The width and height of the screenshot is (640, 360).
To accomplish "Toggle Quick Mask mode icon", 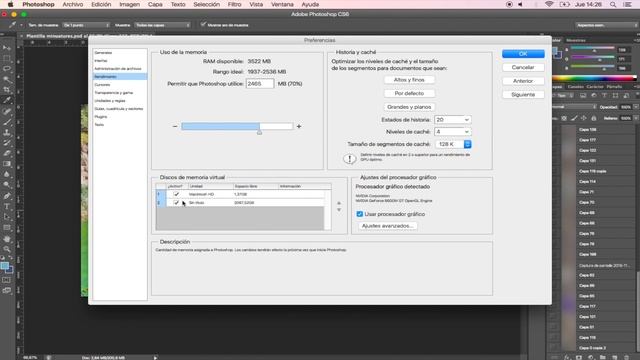I will pyautogui.click(x=7, y=280).
